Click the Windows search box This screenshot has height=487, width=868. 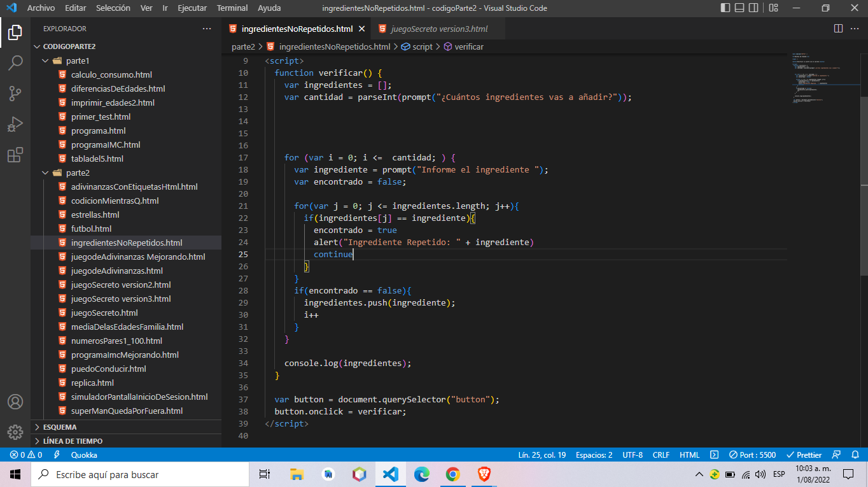point(140,474)
